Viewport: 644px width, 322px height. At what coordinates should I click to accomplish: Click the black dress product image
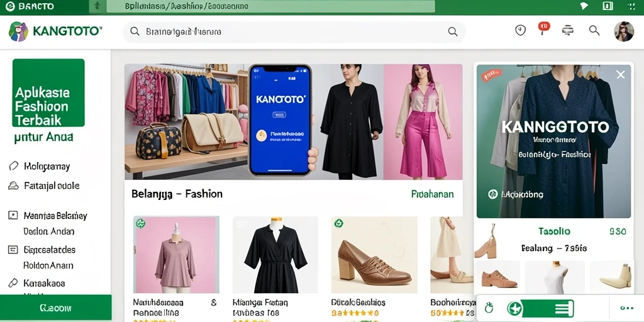[275, 255]
